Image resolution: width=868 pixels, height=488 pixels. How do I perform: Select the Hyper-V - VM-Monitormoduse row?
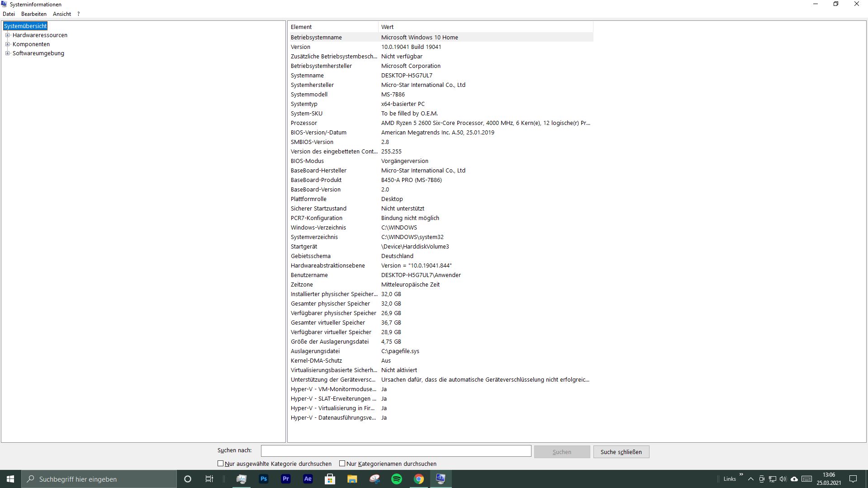pos(441,389)
